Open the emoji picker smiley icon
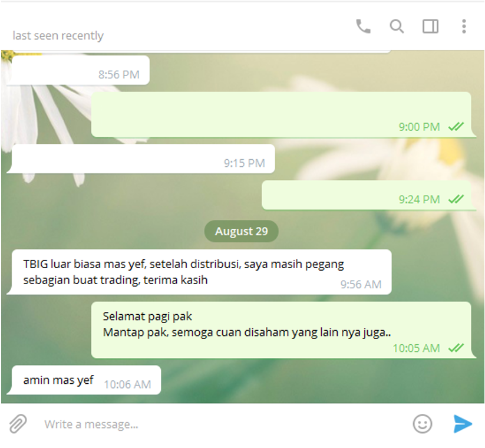The height and width of the screenshot is (448, 485). point(422,424)
